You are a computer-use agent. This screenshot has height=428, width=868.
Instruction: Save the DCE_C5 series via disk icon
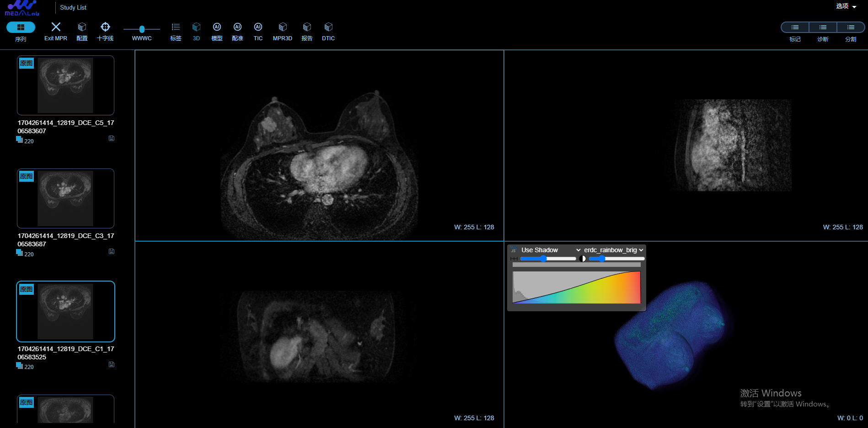(112, 138)
